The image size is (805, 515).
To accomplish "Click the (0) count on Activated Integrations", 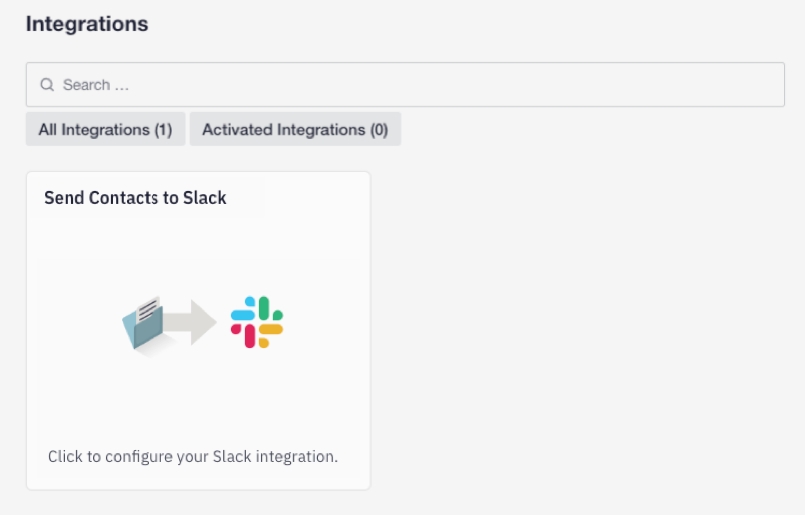I will coord(378,130).
